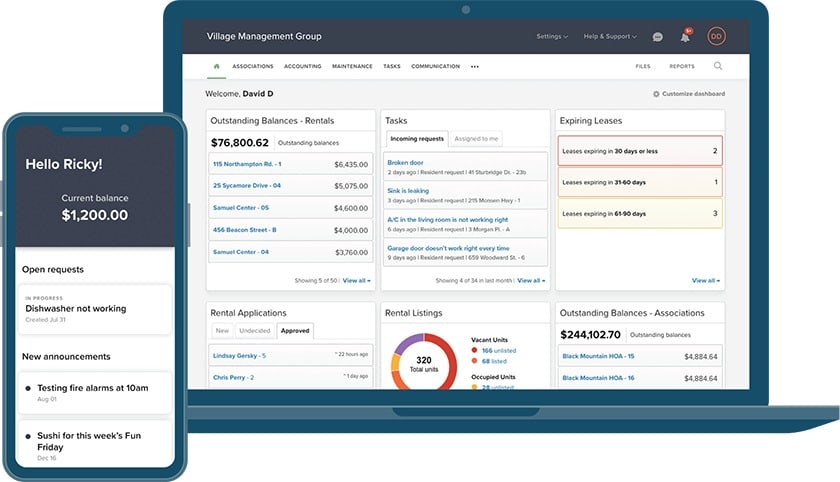
Task: Click the 320 Total units donut chart
Action: 424,362
